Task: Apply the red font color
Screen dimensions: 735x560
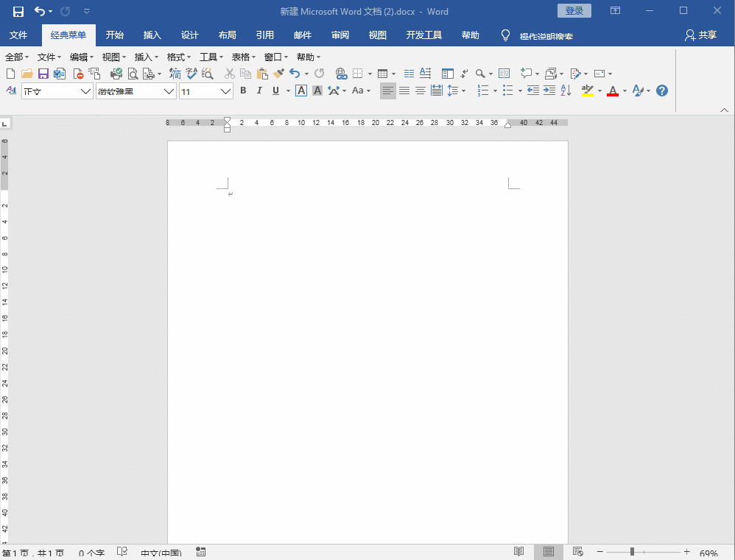Action: point(613,91)
